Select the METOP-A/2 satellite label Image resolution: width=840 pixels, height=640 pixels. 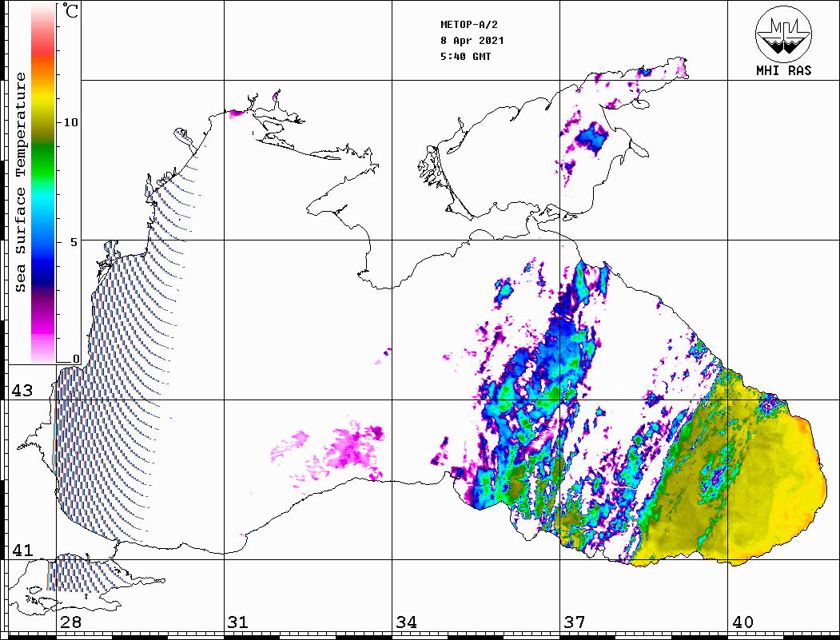(x=472, y=25)
